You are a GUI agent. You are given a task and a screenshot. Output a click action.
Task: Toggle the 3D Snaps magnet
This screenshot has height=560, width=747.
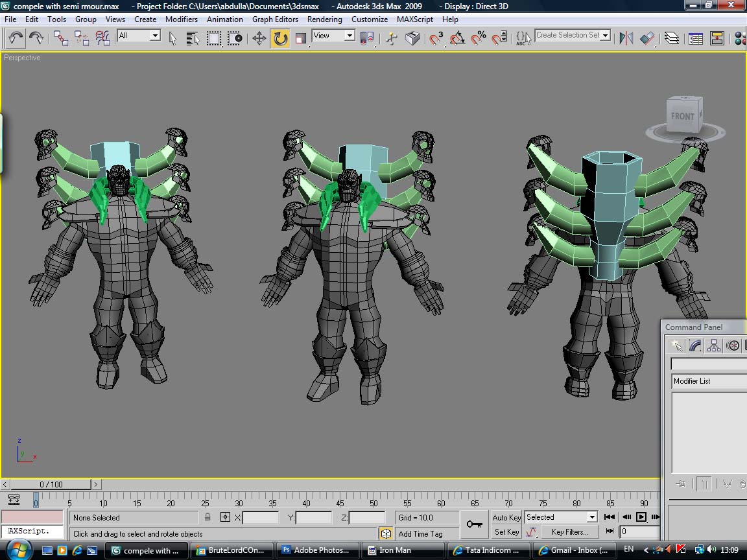pyautogui.click(x=436, y=38)
